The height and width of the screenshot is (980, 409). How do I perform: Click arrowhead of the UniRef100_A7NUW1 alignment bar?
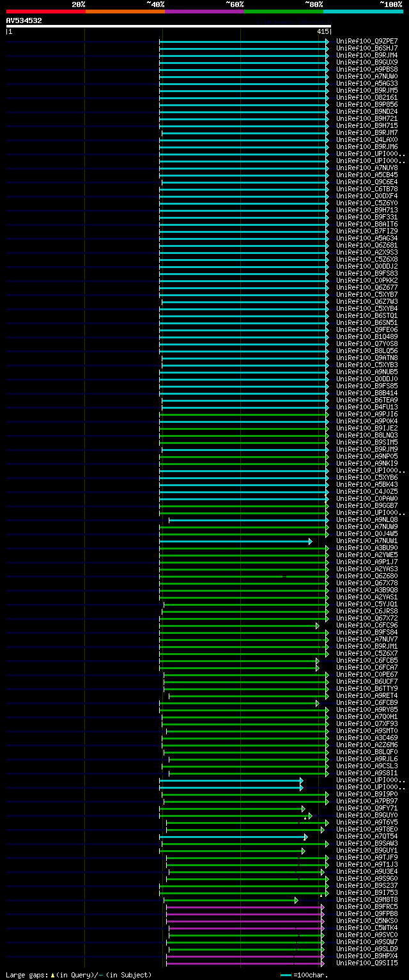pos(311,541)
